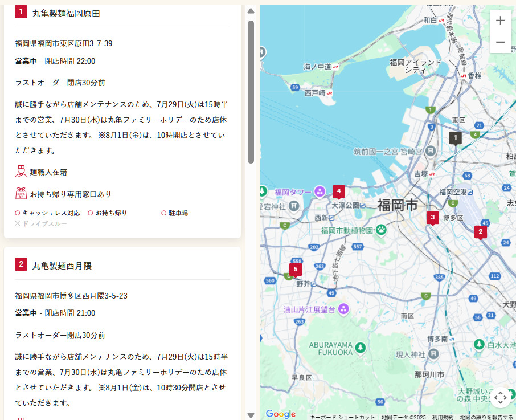Click map pin numbered 5 near 野芥
The image size is (516, 420).
[x=296, y=270]
